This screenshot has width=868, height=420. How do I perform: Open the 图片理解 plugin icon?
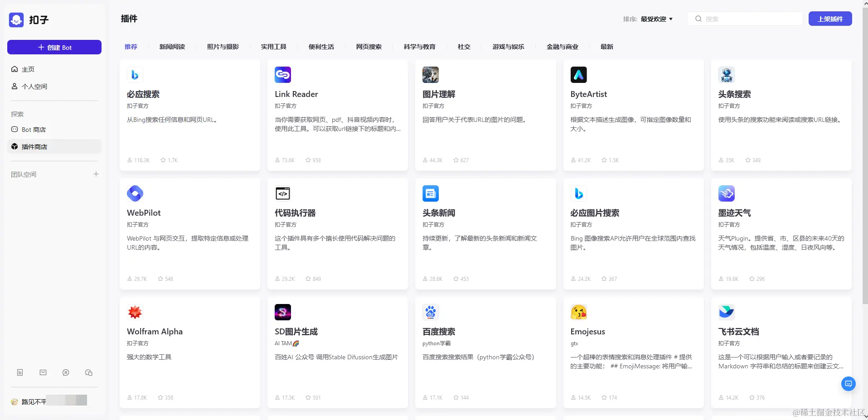pyautogui.click(x=431, y=75)
